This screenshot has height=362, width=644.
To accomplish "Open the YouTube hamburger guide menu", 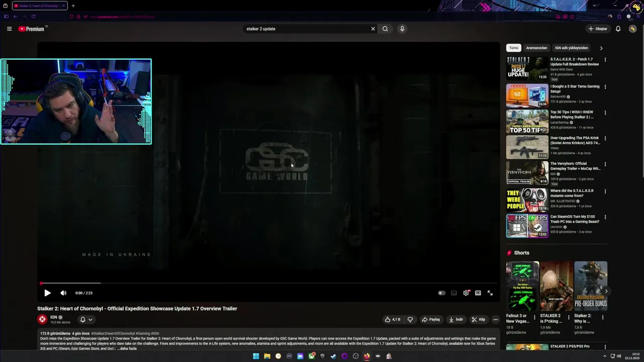I will [x=9, y=29].
